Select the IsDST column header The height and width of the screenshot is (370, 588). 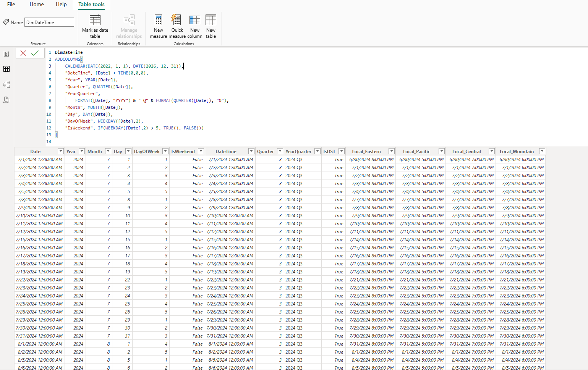[329, 152]
